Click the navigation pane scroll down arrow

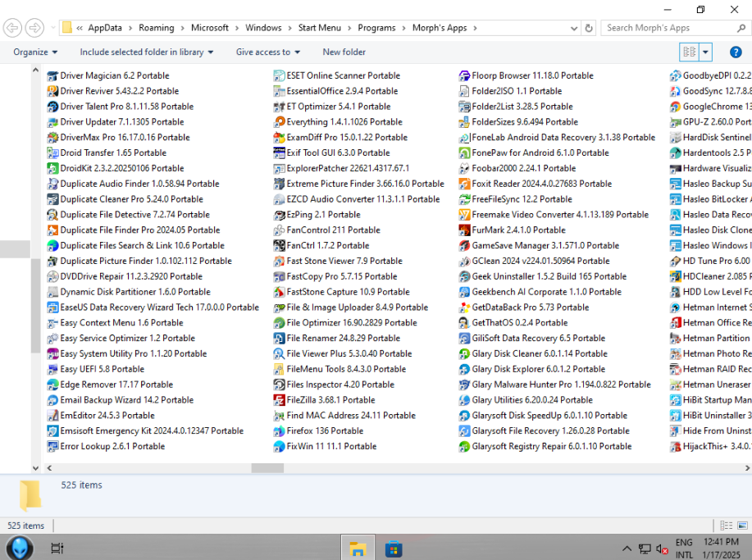(x=35, y=468)
